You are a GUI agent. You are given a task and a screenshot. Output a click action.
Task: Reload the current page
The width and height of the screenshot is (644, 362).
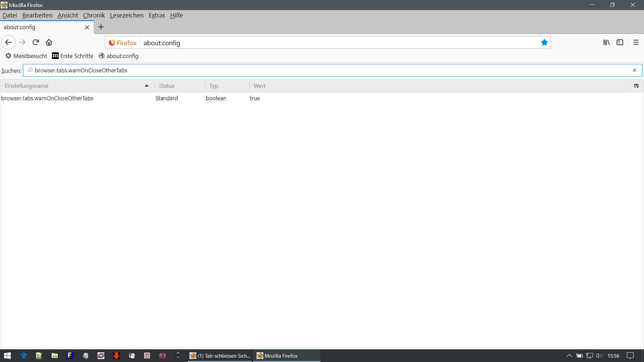pyautogui.click(x=36, y=43)
